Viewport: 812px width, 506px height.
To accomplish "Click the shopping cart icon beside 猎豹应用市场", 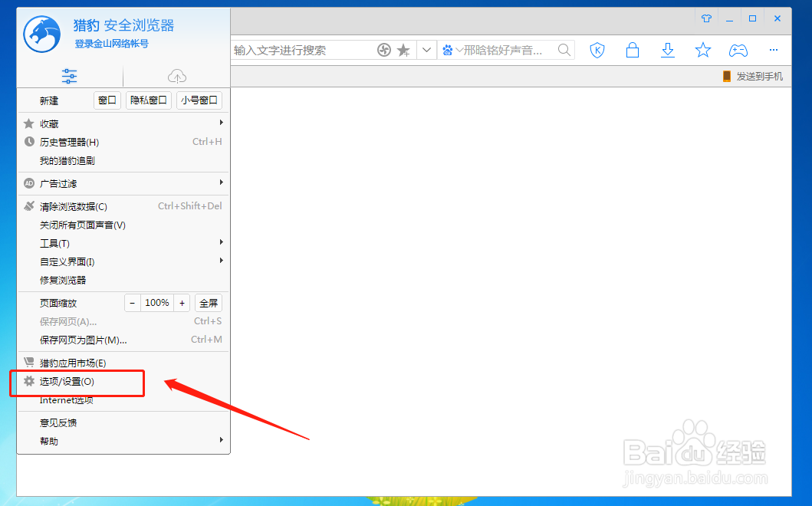I will 29,362.
